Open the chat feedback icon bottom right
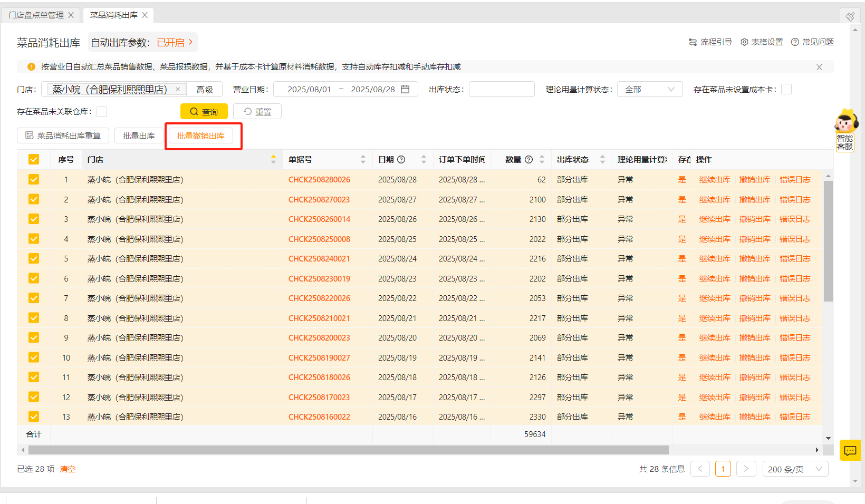This screenshot has height=504, width=865. pyautogui.click(x=850, y=450)
